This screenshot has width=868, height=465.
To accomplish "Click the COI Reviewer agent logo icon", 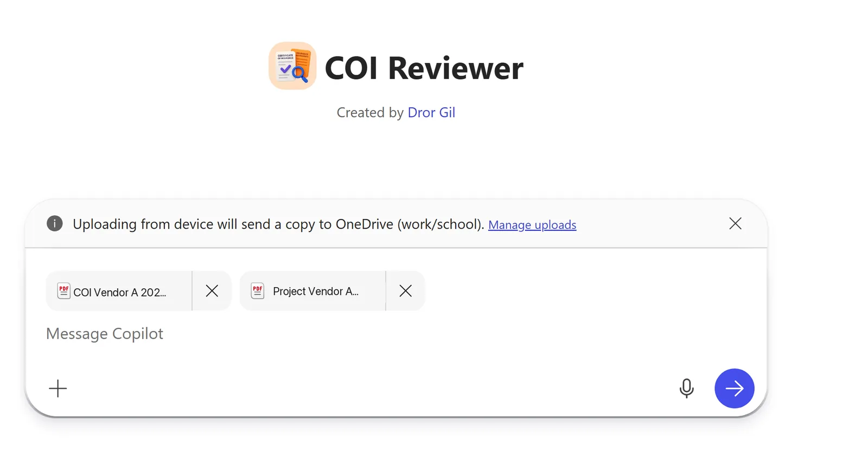I will point(292,66).
